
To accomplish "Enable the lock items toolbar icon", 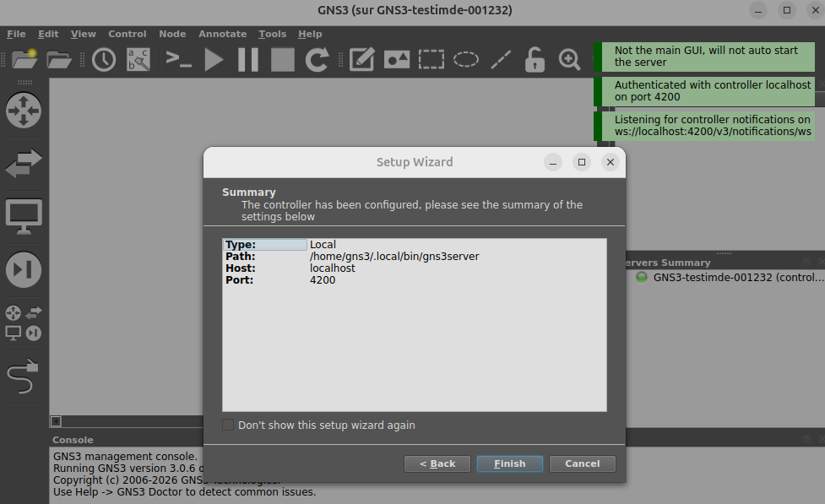I will 534,59.
